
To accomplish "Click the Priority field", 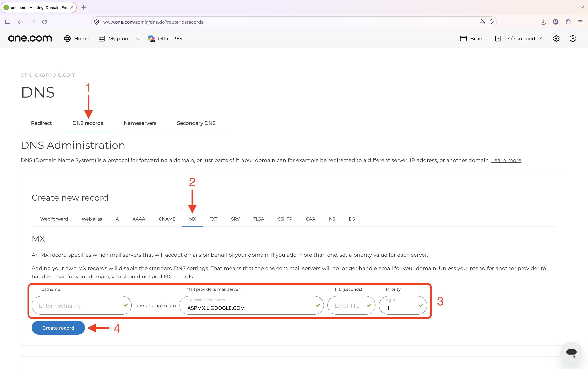I will pos(403,305).
